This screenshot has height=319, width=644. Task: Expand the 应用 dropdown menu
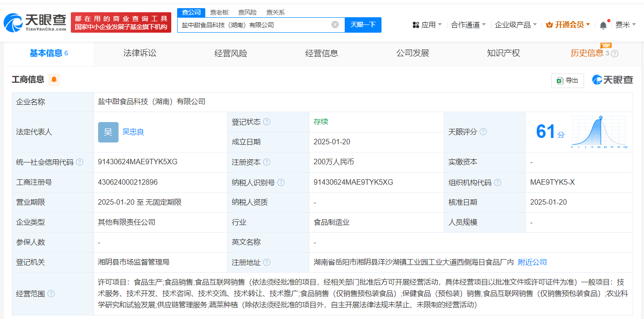pyautogui.click(x=427, y=25)
